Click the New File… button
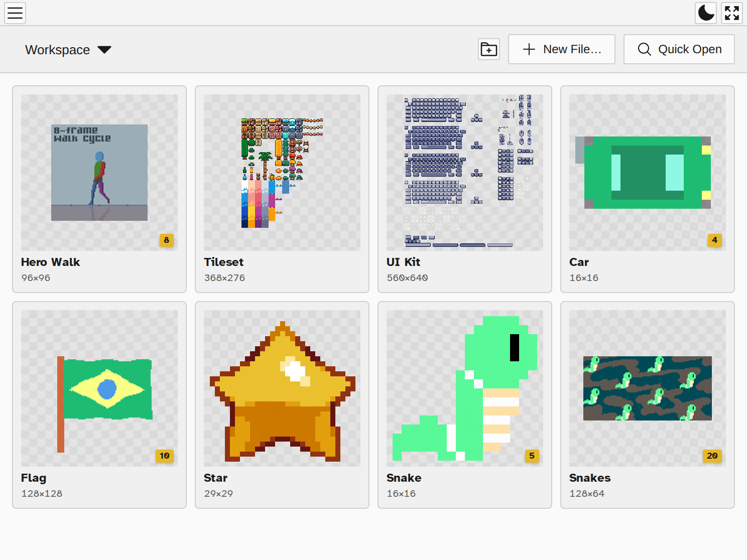747x560 pixels. [562, 49]
